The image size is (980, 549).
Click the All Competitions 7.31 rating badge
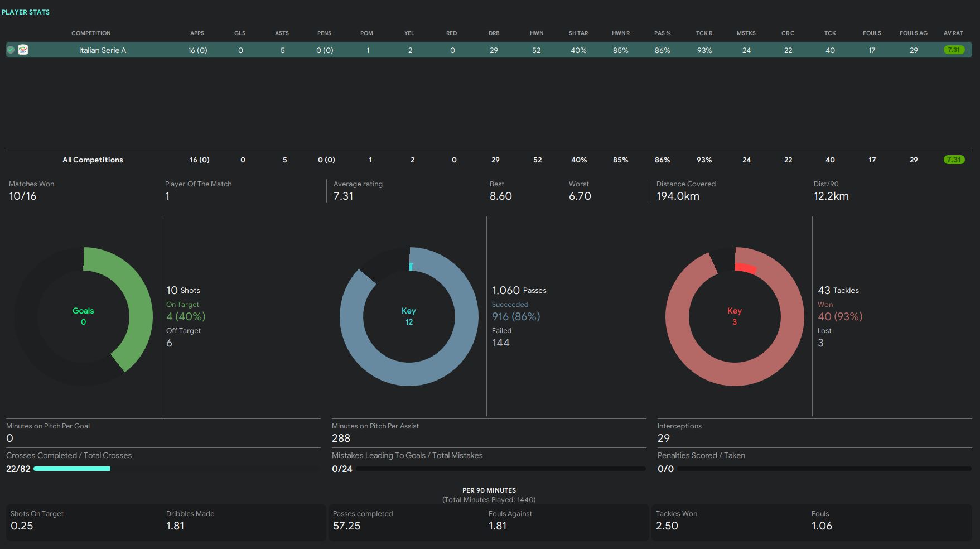(954, 160)
